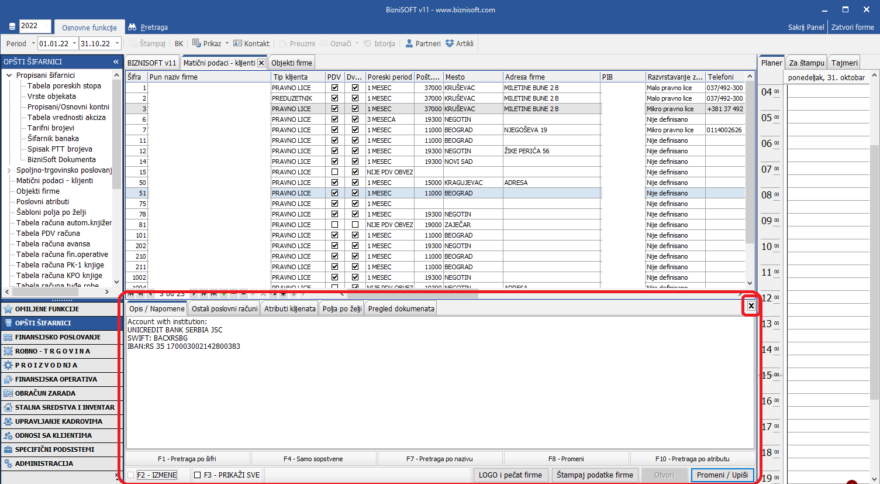Close the bottom details panel
This screenshot has height=484, width=880.
point(750,305)
